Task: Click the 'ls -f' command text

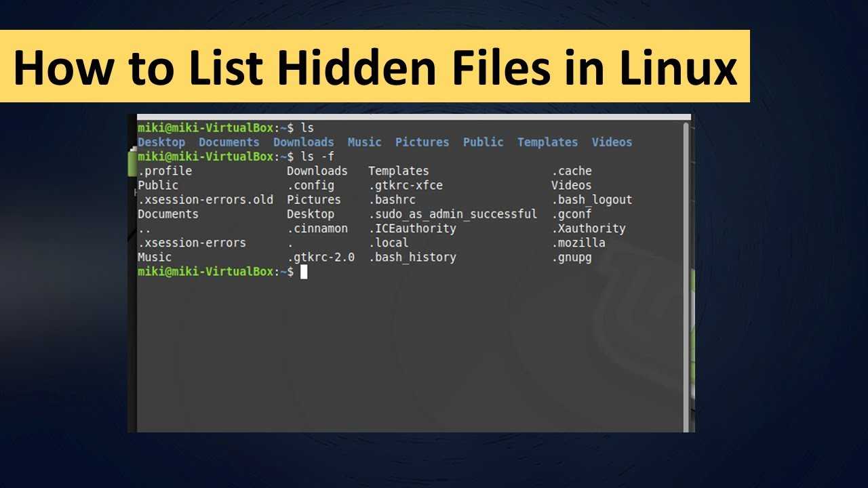Action: (x=317, y=157)
